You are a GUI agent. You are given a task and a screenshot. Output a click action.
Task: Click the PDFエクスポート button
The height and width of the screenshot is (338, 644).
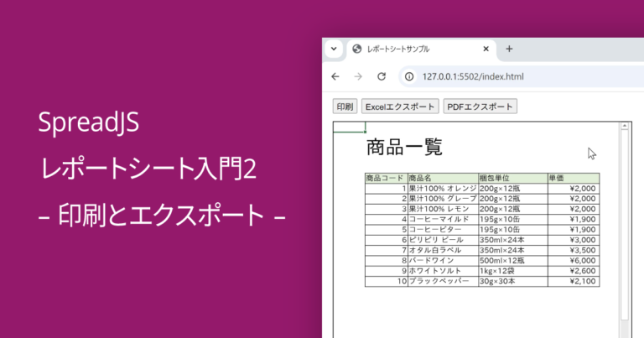(x=480, y=107)
